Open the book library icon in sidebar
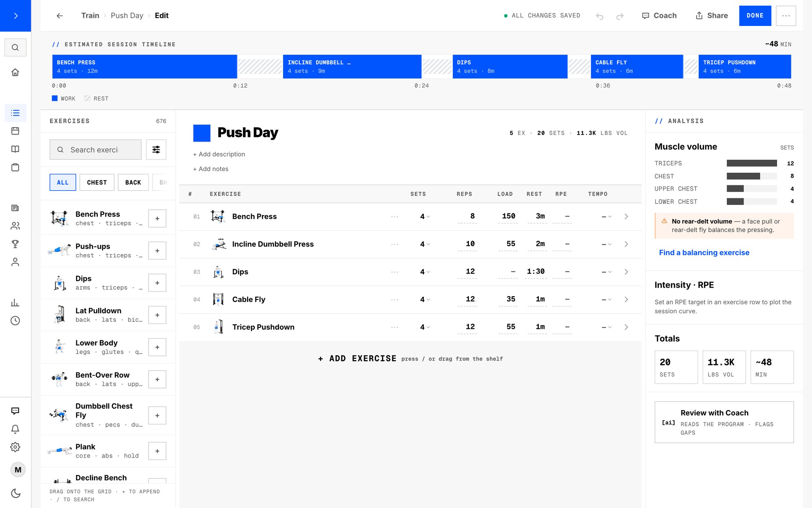 [15, 149]
